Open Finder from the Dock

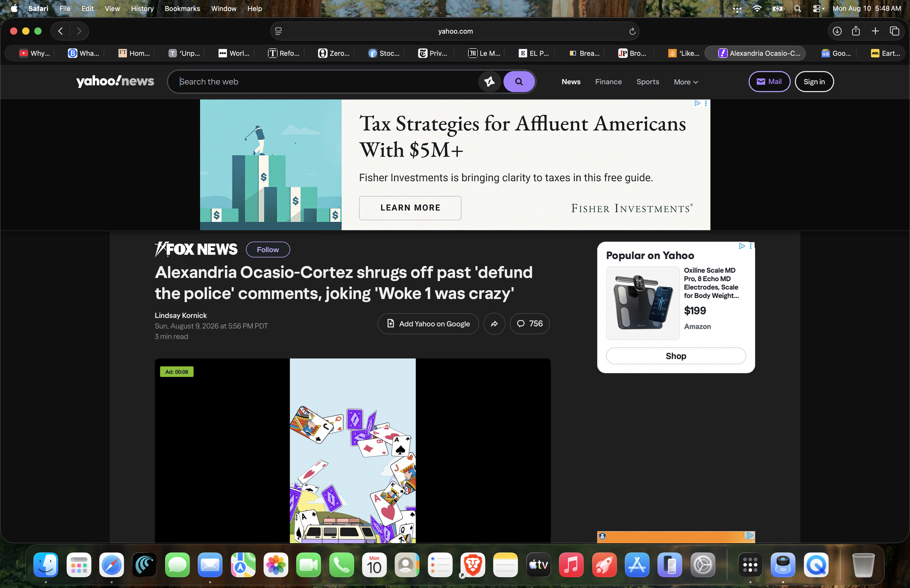tap(46, 565)
